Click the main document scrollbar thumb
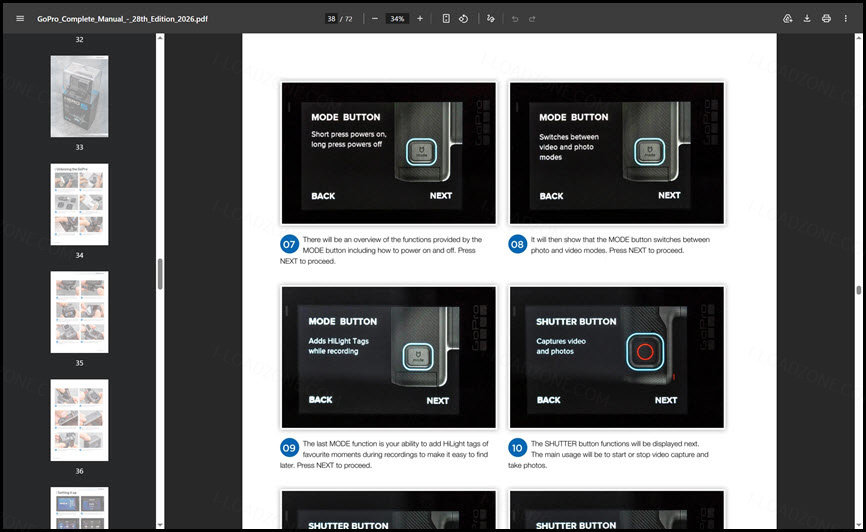Viewport: 866px width, 532px height. tap(859, 290)
